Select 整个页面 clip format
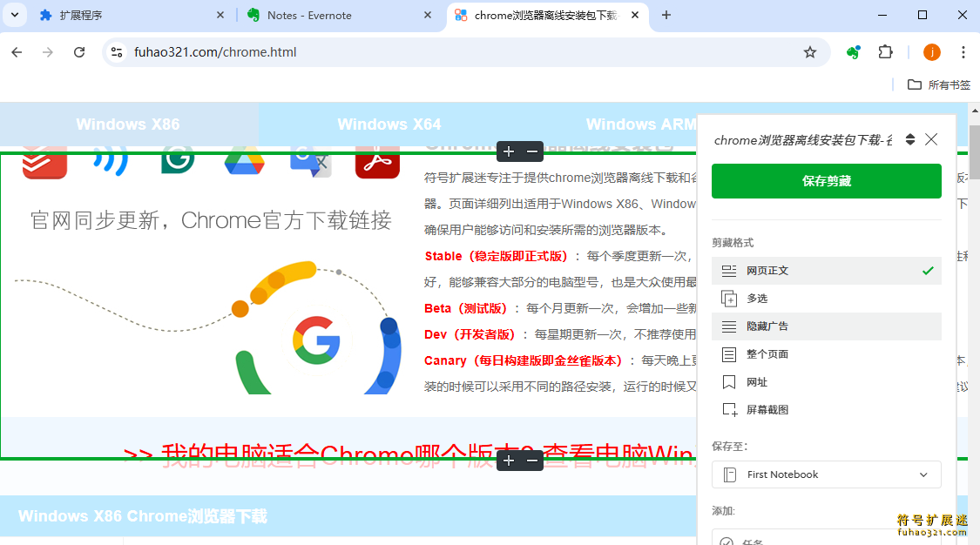980x545 pixels. (x=827, y=354)
